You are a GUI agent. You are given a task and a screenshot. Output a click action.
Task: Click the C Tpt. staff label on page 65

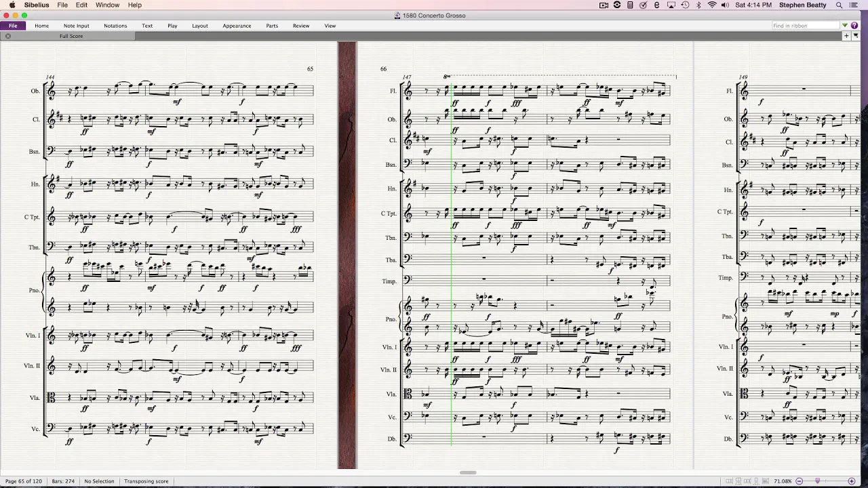click(x=32, y=217)
